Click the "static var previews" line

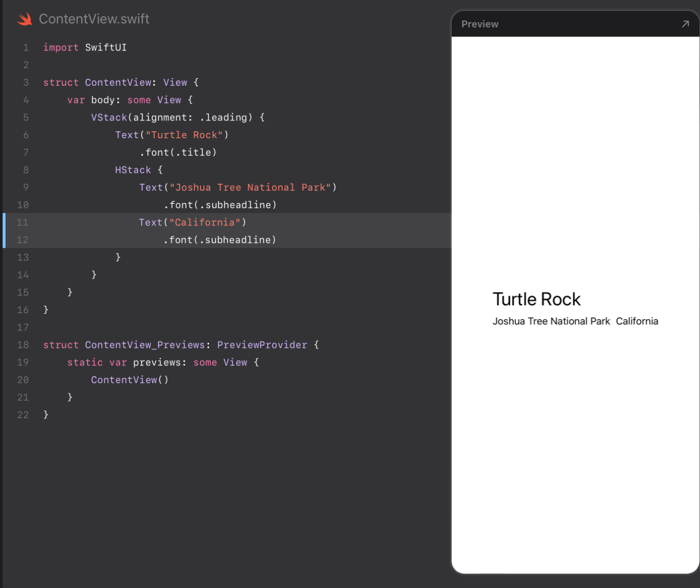pos(163,363)
